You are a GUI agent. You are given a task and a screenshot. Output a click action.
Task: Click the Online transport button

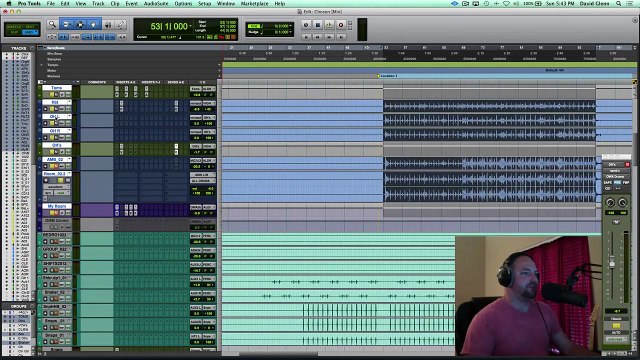(x=306, y=25)
